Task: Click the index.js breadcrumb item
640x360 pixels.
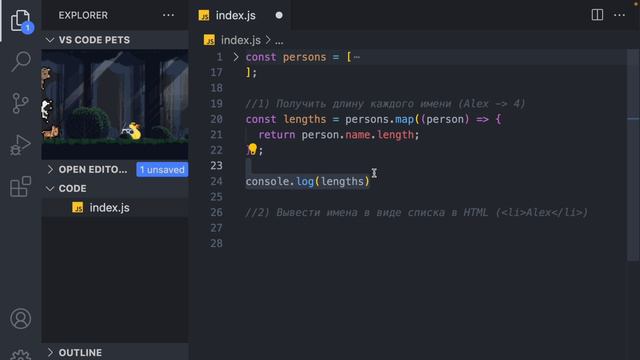Action: pyautogui.click(x=240, y=40)
